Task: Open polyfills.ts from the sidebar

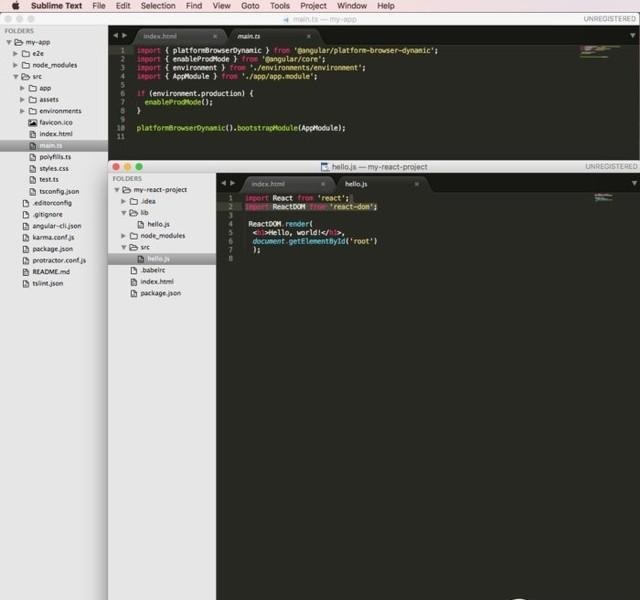Action: point(56,157)
